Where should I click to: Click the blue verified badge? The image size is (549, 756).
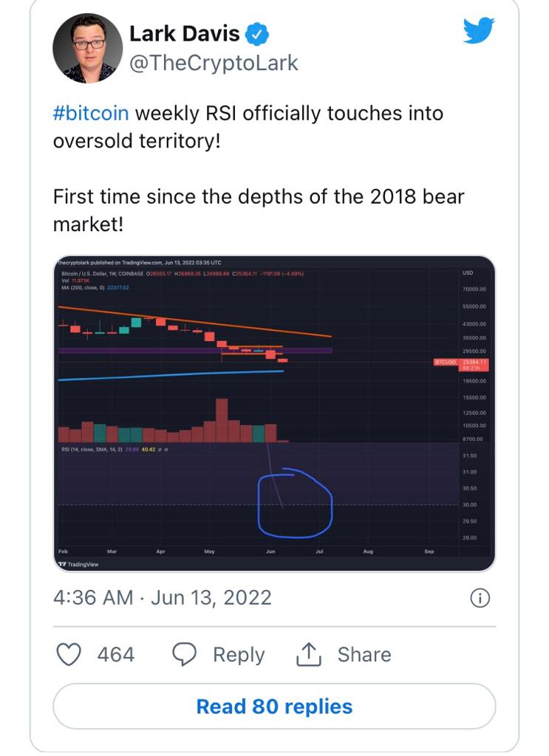point(257,34)
